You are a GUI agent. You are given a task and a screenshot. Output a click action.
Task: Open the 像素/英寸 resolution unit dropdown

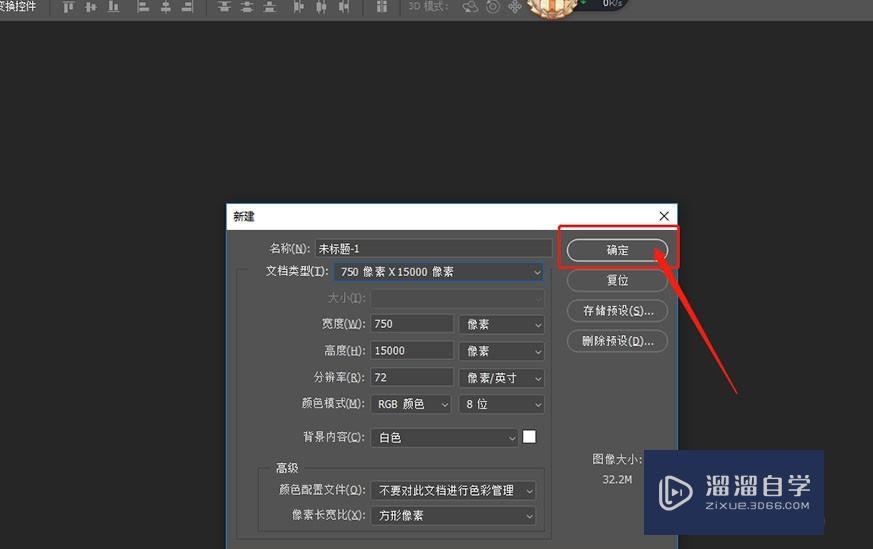(501, 378)
